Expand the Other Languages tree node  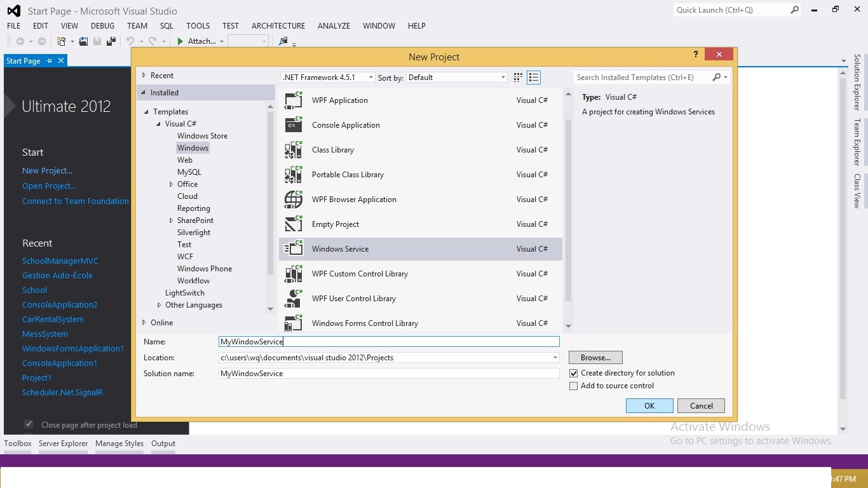pyautogui.click(x=159, y=305)
